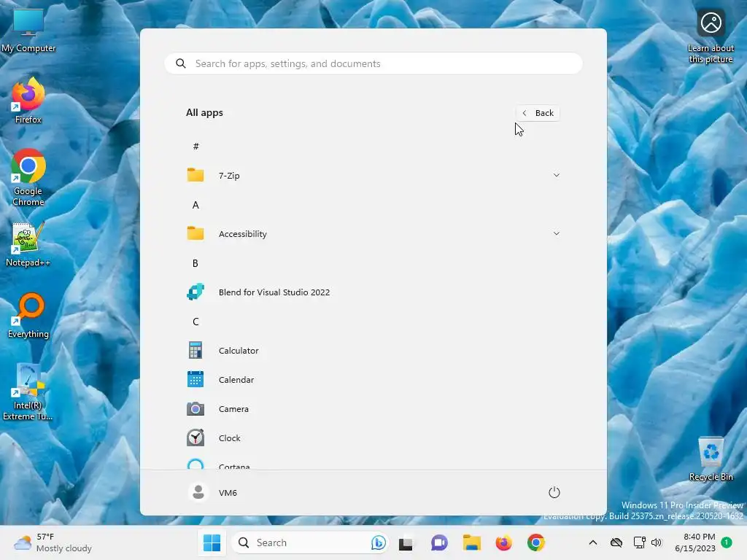Select the Notepad++ desktop shortcut
The height and width of the screenshot is (560, 747).
[x=28, y=244]
